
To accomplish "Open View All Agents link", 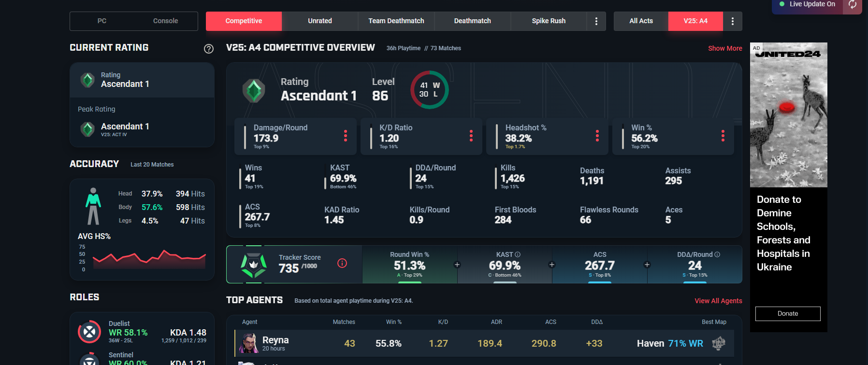I will coord(718,301).
